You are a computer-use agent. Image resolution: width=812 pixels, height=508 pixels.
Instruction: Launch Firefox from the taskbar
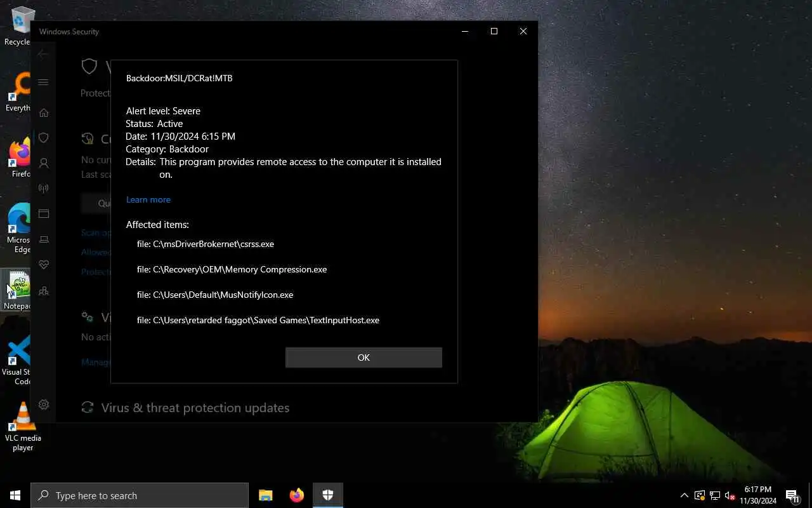point(296,495)
